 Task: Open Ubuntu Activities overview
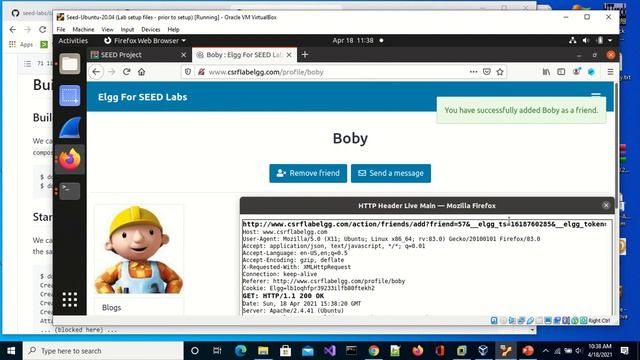point(73,40)
